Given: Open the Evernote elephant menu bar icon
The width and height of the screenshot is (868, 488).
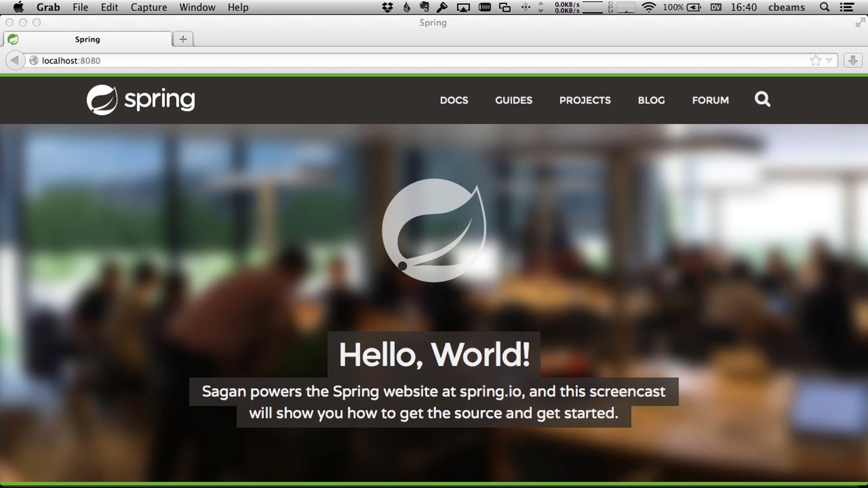Looking at the screenshot, I should click(x=424, y=7).
